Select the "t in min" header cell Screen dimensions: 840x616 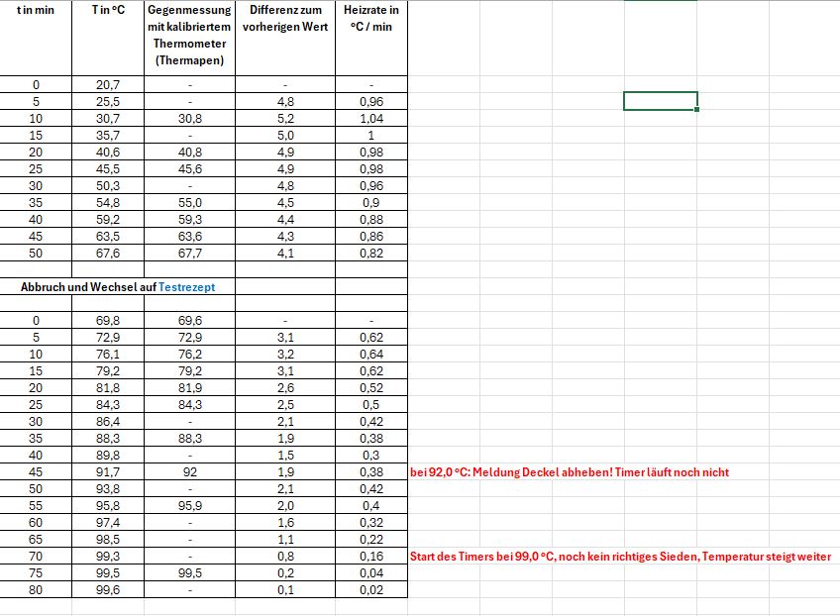click(x=36, y=10)
